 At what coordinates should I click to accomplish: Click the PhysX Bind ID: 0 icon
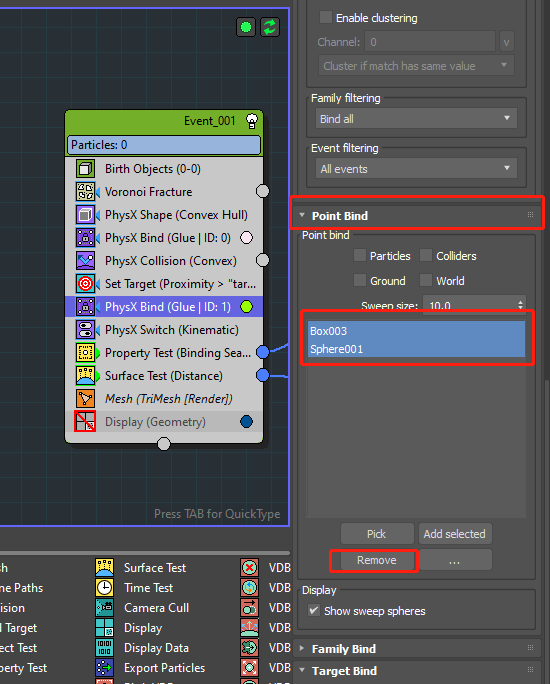(x=85, y=238)
